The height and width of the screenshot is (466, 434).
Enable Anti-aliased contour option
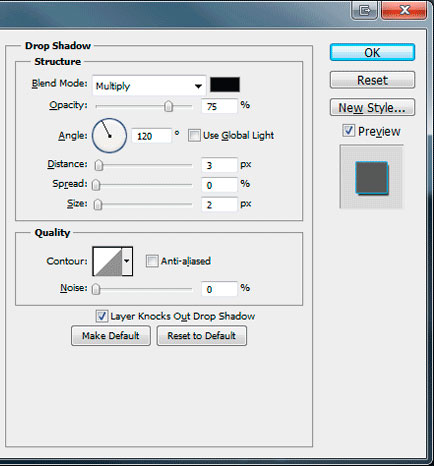point(152,261)
